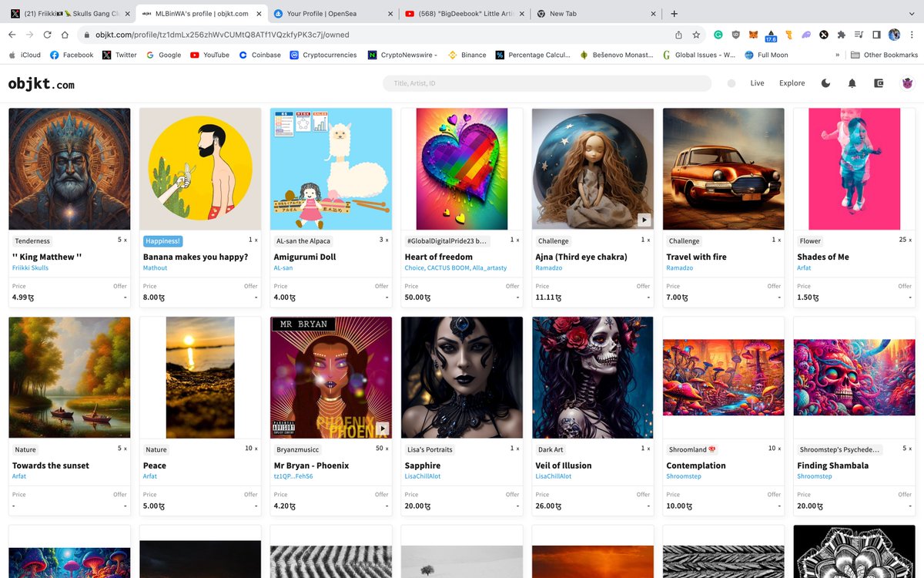Open the Extensions puzzle piece menu
This screenshot has height=578, width=924.
click(x=842, y=35)
